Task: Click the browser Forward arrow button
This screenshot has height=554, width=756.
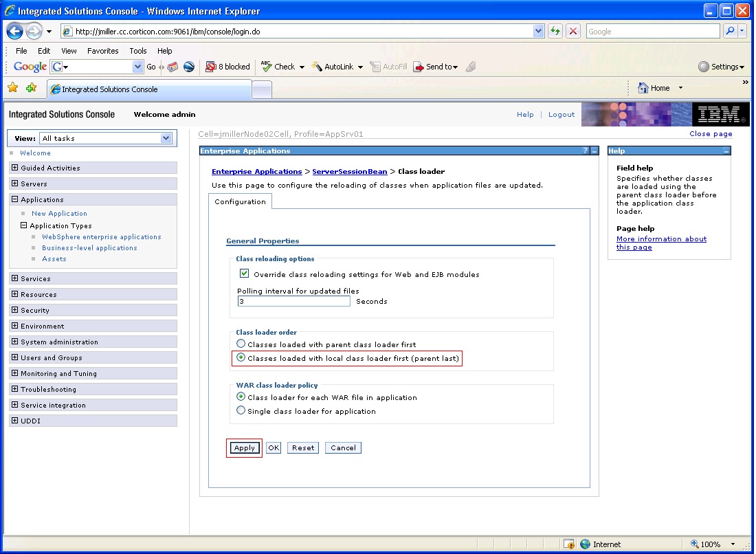Action: coord(33,32)
